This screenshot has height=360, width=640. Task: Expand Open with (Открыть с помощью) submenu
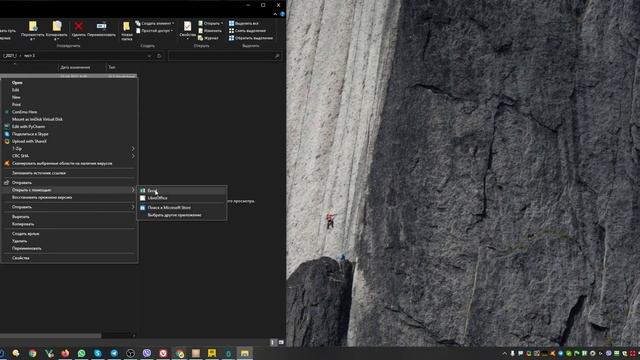(x=69, y=190)
